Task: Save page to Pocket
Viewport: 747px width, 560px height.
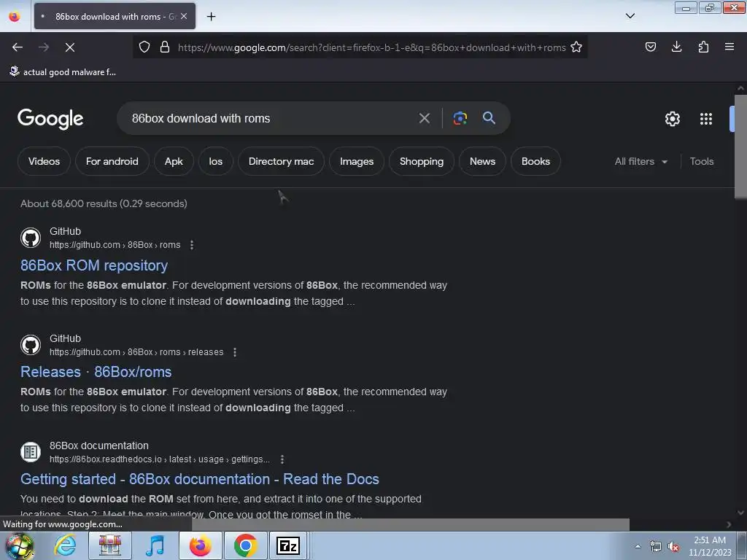Action: [650, 47]
